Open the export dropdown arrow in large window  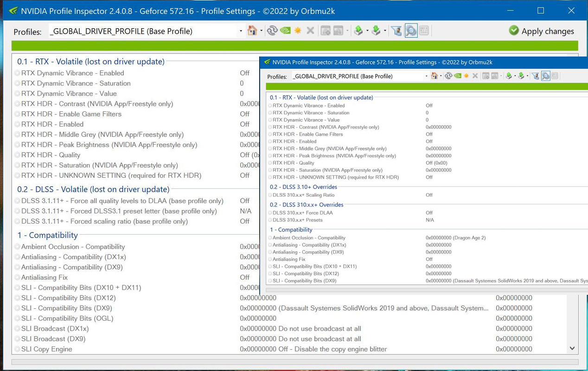click(367, 31)
